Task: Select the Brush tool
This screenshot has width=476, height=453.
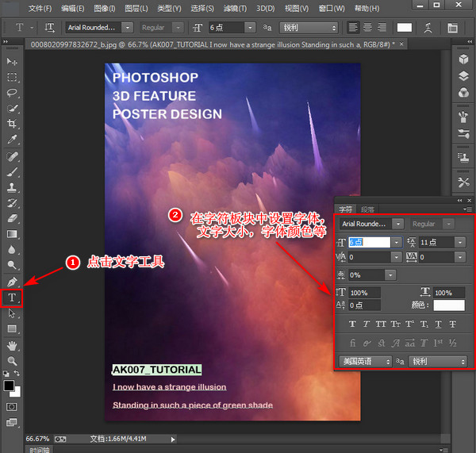Action: coord(12,172)
